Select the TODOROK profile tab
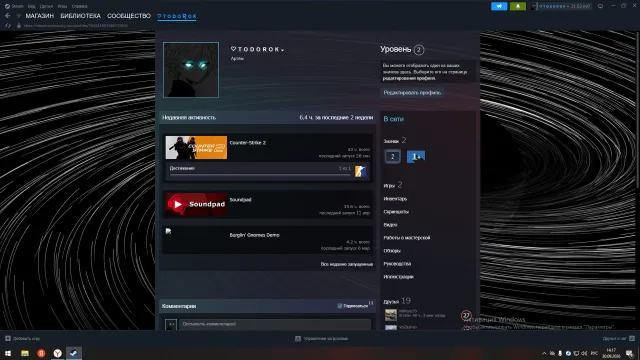Image resolution: width=640 pixels, height=360 pixels. (177, 16)
